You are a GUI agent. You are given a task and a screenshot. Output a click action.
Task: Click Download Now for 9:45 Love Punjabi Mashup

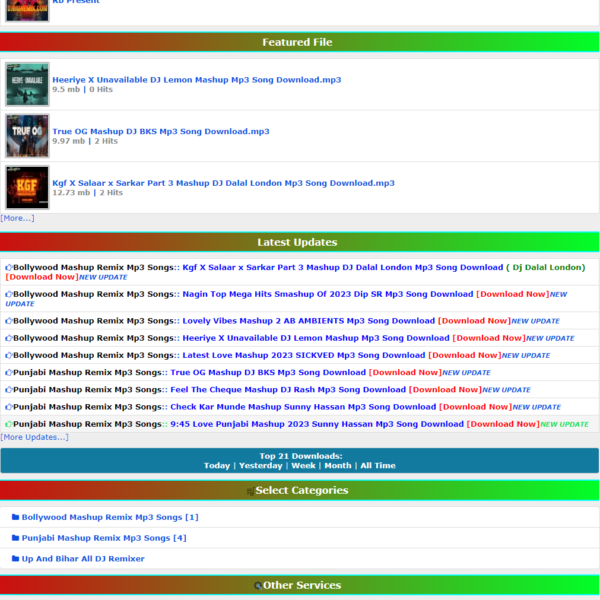[x=503, y=424]
